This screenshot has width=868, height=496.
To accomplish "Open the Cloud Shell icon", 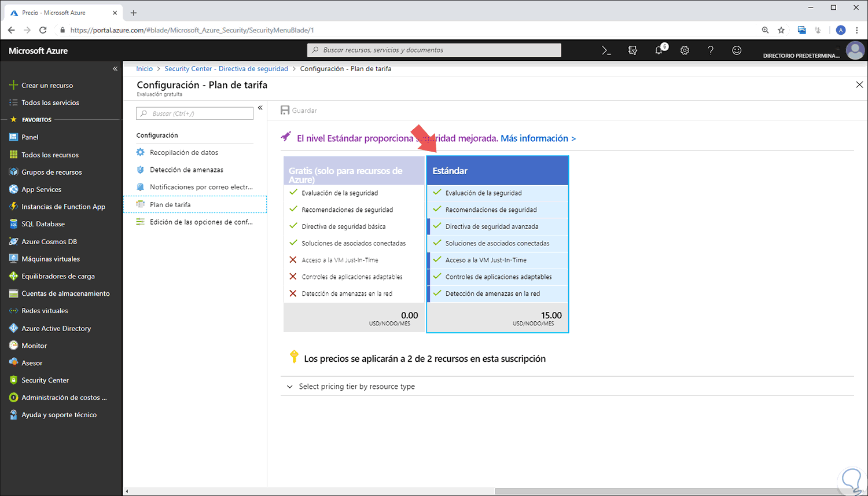I will click(x=606, y=50).
